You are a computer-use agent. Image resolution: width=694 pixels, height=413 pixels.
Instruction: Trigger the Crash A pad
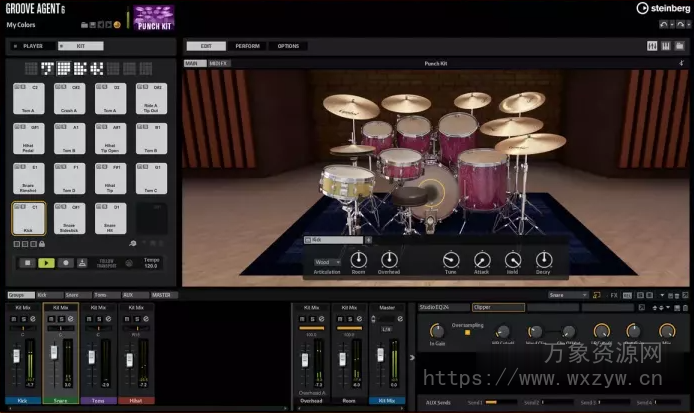point(69,99)
